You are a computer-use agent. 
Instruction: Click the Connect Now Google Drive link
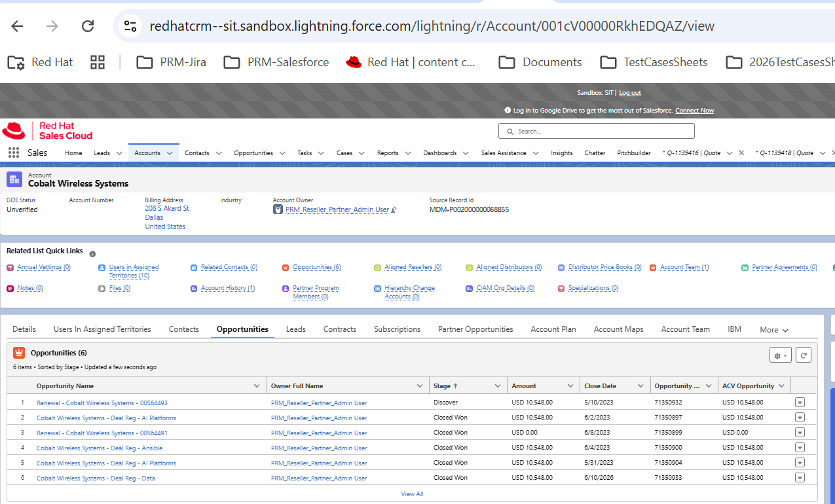pos(695,111)
